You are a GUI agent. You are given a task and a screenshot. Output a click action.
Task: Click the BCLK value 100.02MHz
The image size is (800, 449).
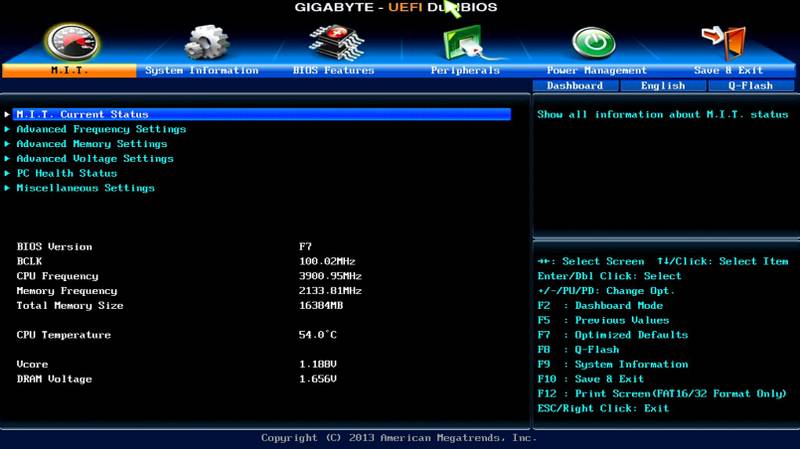point(327,261)
